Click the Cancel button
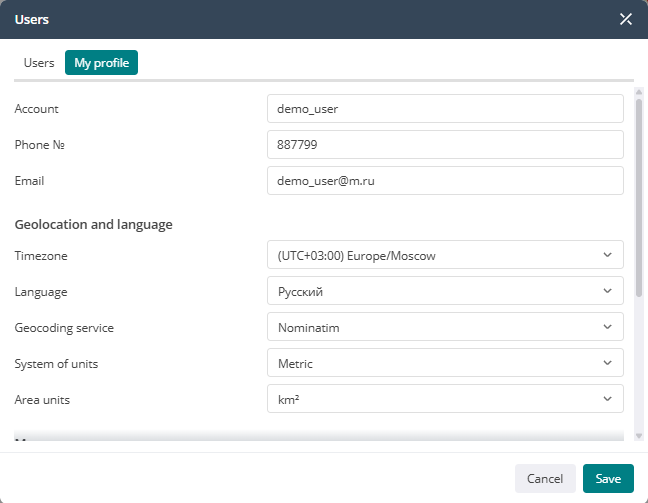 pyautogui.click(x=545, y=479)
